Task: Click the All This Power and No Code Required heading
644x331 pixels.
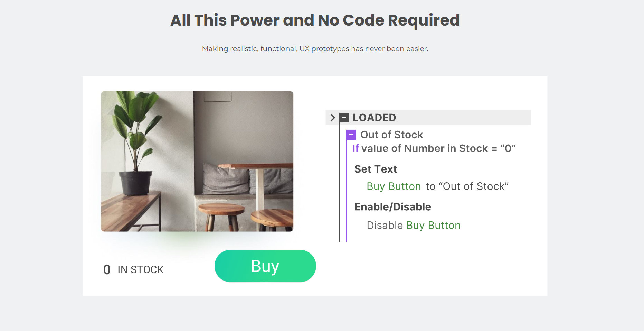Action: click(x=315, y=20)
